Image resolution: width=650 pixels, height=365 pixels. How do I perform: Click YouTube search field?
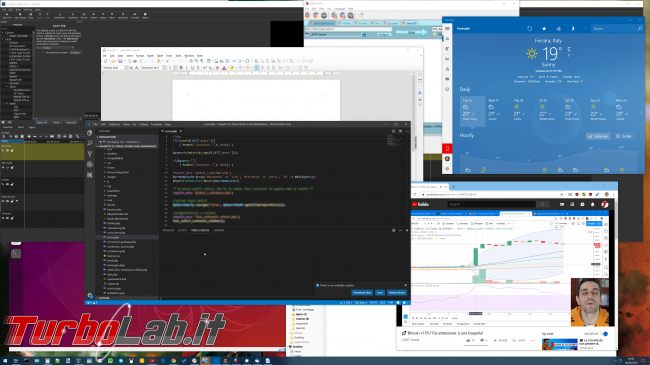pos(492,204)
